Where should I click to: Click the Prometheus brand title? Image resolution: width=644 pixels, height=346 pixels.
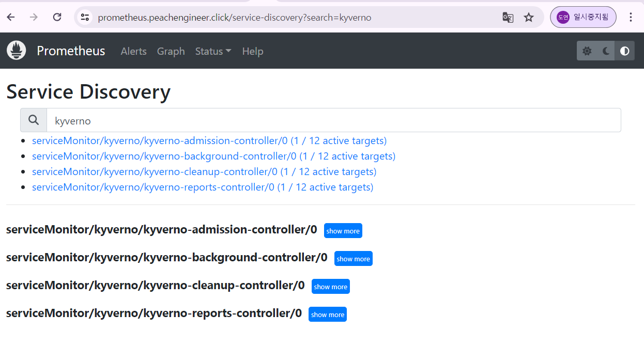pos(71,51)
